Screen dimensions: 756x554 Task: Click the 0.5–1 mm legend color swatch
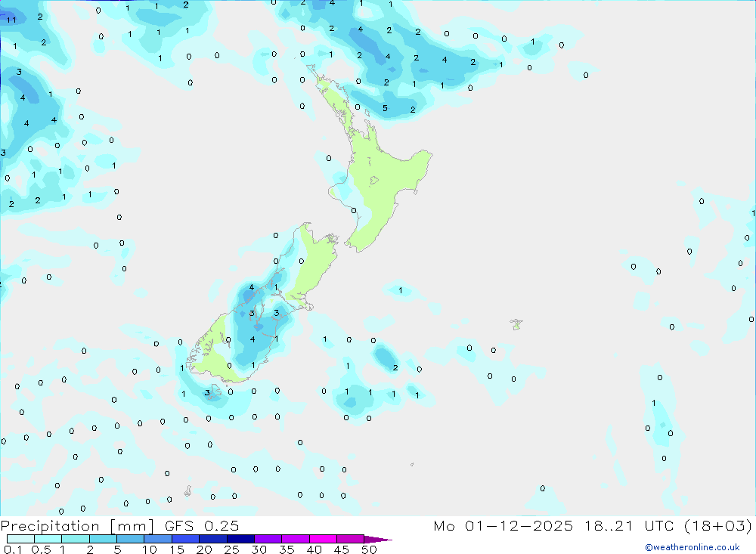[48, 539]
